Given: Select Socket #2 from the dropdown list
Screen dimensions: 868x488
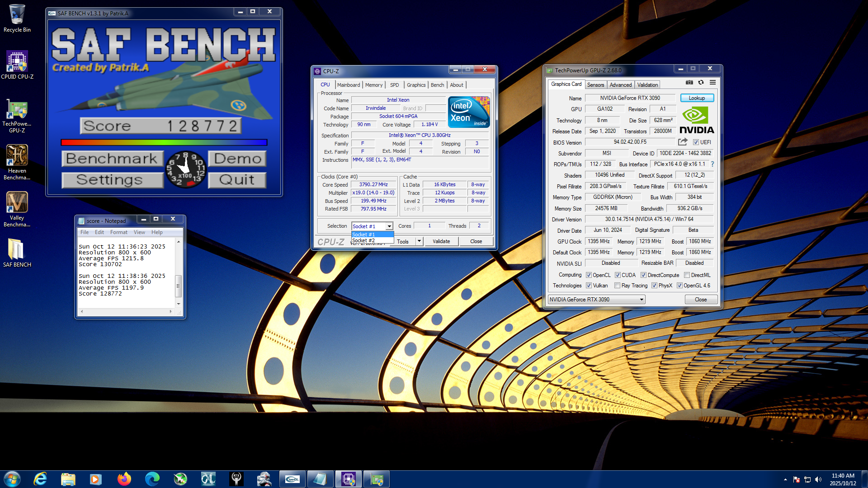Looking at the screenshot, I should click(363, 240).
